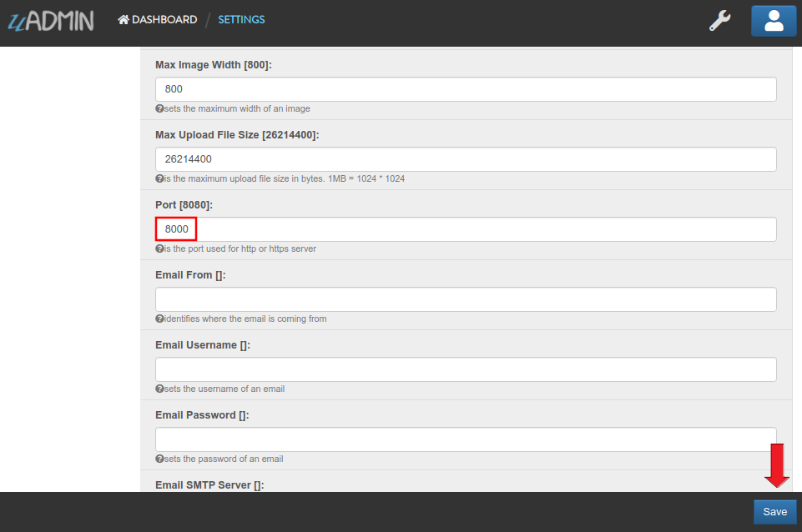Image resolution: width=802 pixels, height=532 pixels.
Task: Click the 'Max Upload File Size [26214400]:' label
Action: [x=237, y=135]
